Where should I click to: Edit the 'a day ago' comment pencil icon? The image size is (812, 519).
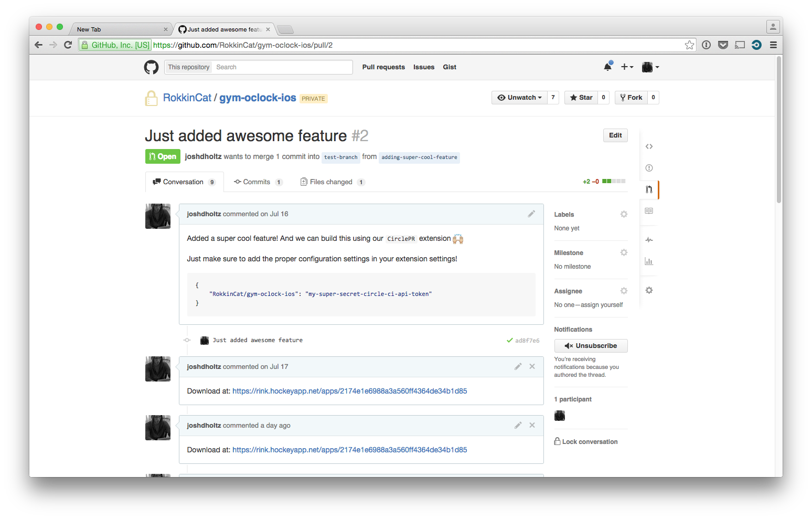point(518,425)
